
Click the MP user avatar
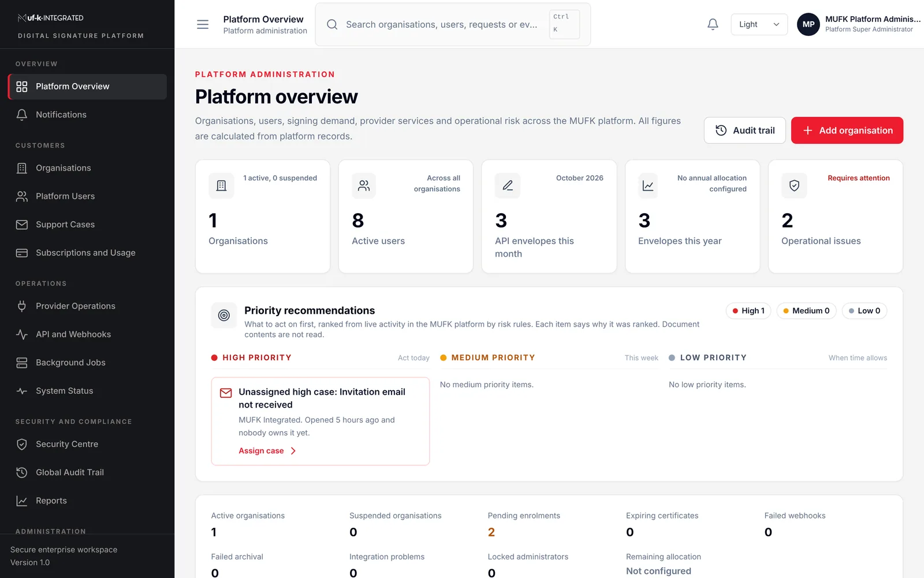point(808,24)
